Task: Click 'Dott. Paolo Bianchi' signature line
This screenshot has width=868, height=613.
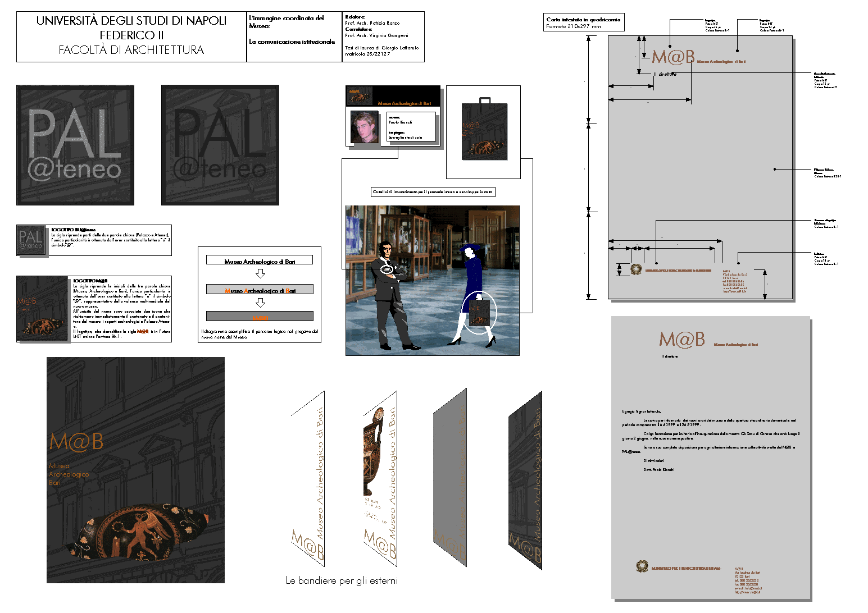Action: [659, 470]
